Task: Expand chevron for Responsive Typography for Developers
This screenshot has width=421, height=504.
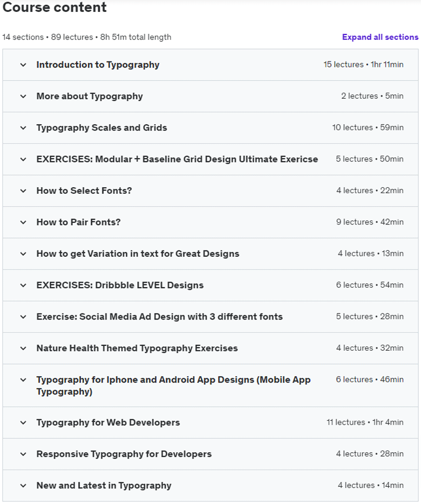Action: tap(23, 454)
